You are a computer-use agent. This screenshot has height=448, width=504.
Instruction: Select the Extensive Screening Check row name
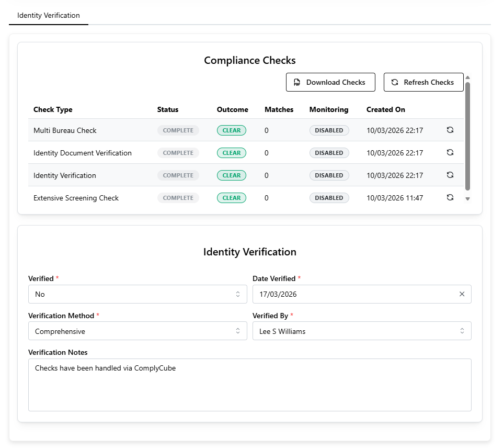(x=76, y=198)
